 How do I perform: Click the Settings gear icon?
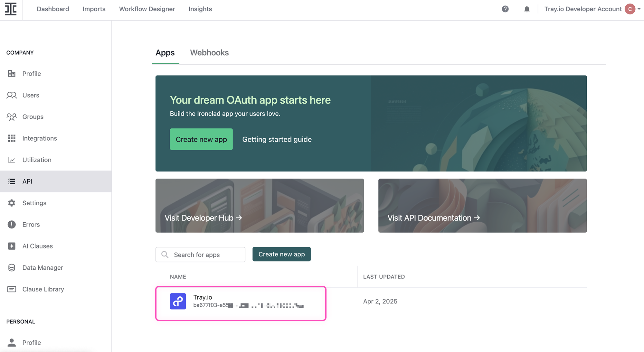(x=12, y=203)
